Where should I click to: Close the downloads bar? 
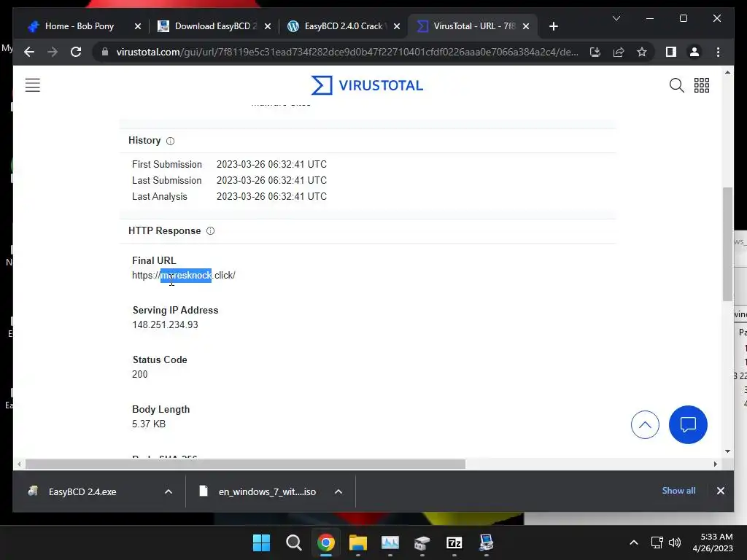tap(720, 491)
